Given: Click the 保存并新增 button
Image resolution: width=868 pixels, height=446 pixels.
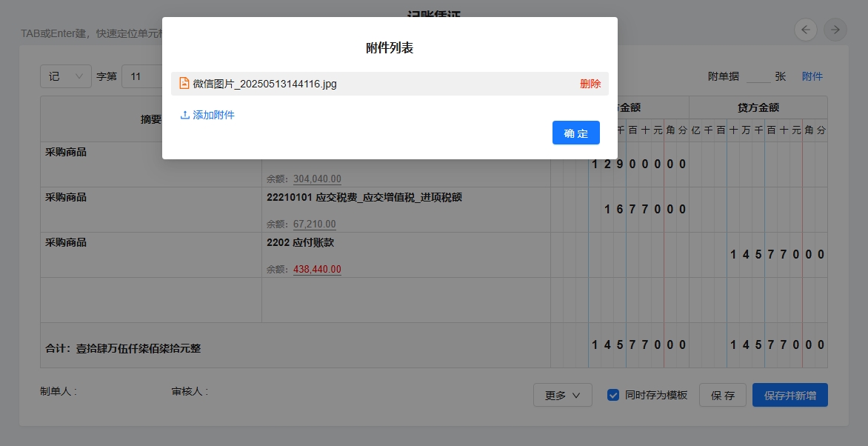Looking at the screenshot, I should click(x=789, y=395).
